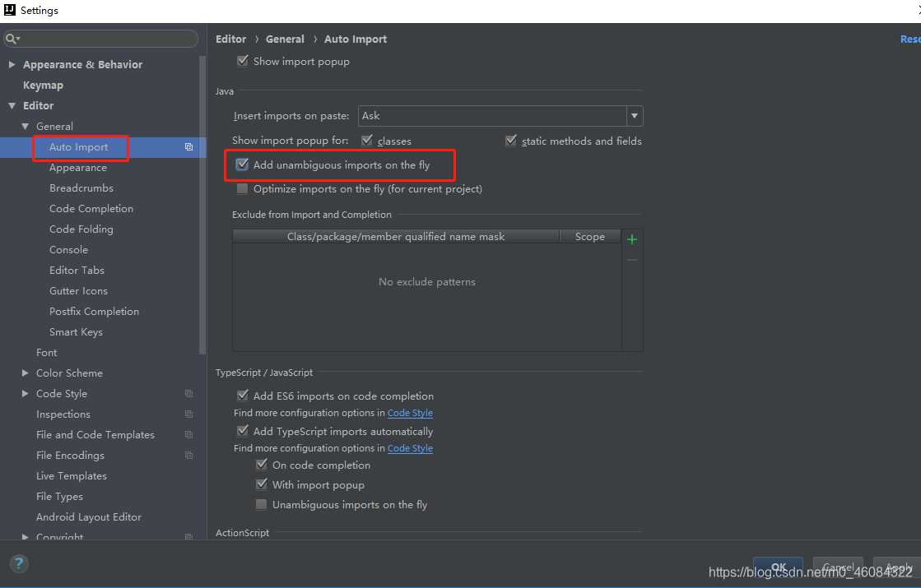Toggle static methods and fields checkbox
This screenshot has width=921, height=588.
click(510, 141)
